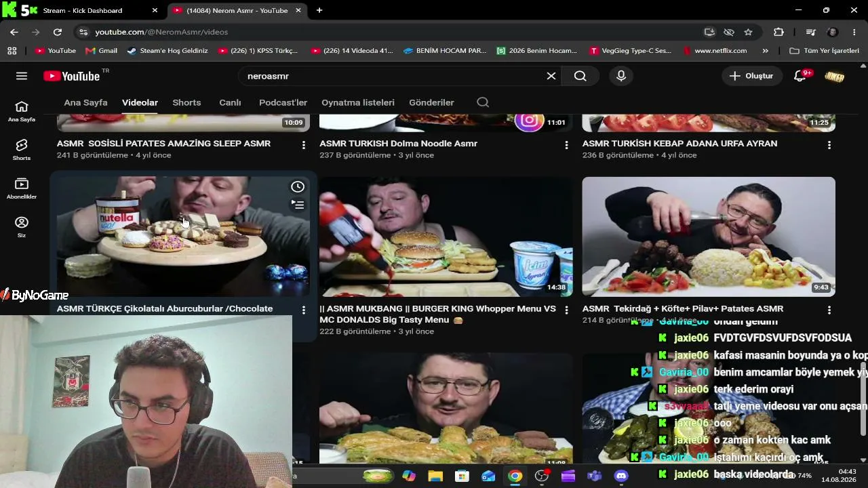This screenshot has height=488, width=868.
Task: Open the JOKER account avatar menu
Action: click(x=834, y=76)
